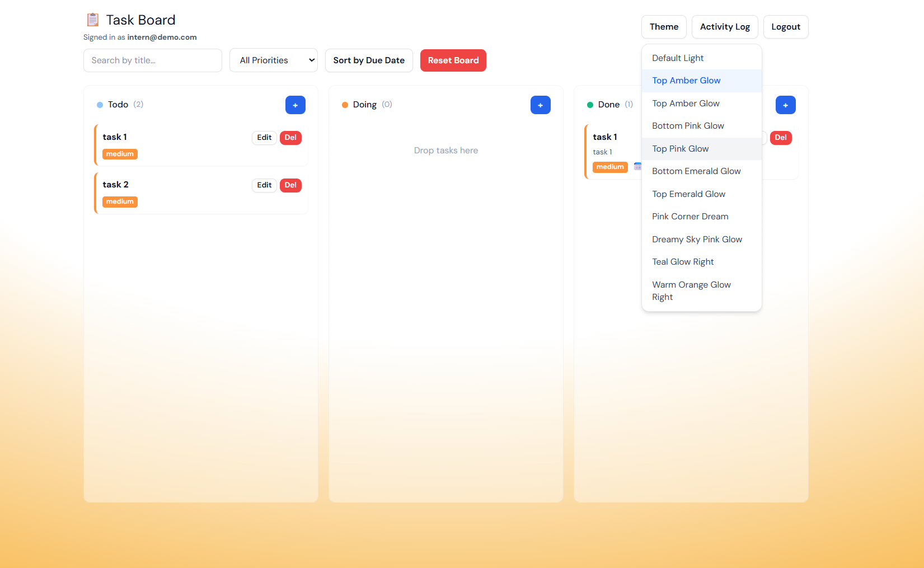924x568 pixels.
Task: Add a task to the Doing column
Action: (540, 105)
